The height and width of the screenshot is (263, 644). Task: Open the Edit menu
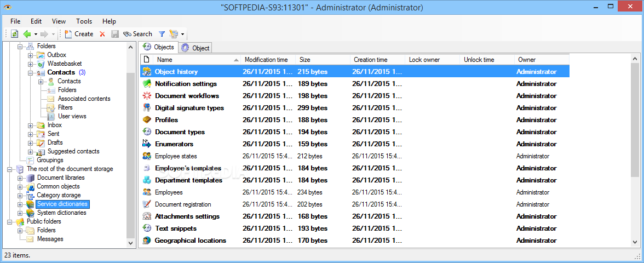click(x=36, y=21)
